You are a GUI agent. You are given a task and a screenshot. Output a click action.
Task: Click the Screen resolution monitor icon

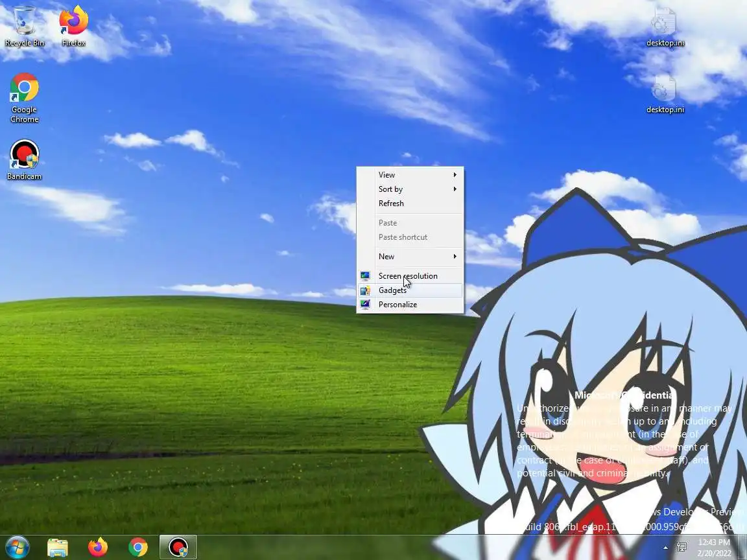365,275
